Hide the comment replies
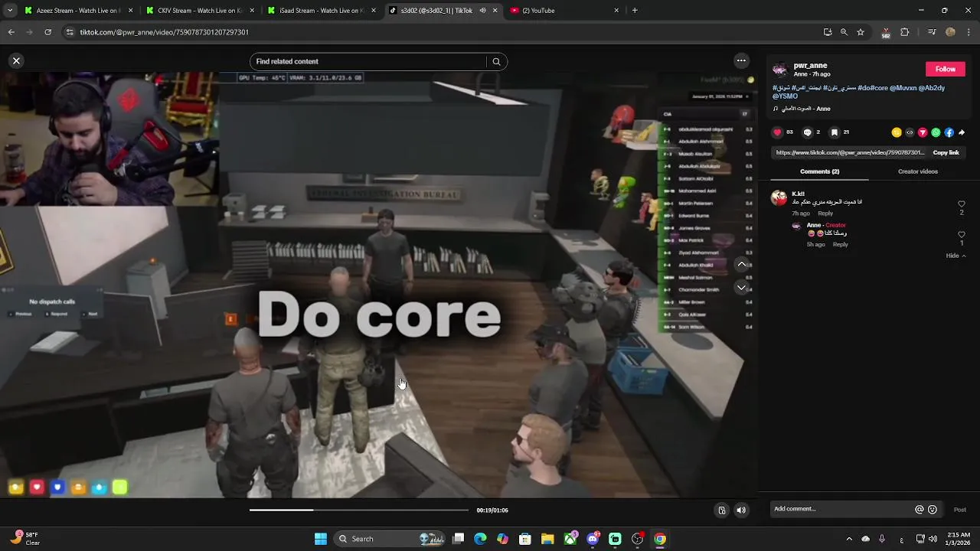 955,256
